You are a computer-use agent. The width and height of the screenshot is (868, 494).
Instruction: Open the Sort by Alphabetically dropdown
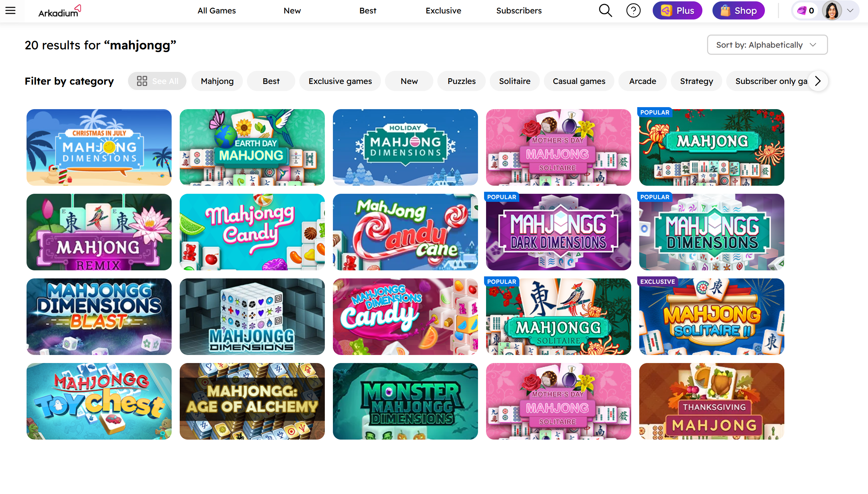(767, 45)
